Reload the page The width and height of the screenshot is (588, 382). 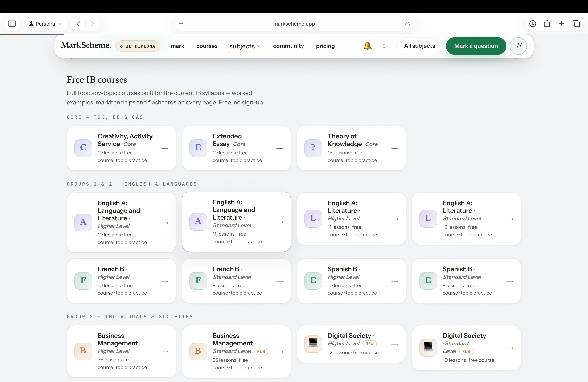coord(407,24)
